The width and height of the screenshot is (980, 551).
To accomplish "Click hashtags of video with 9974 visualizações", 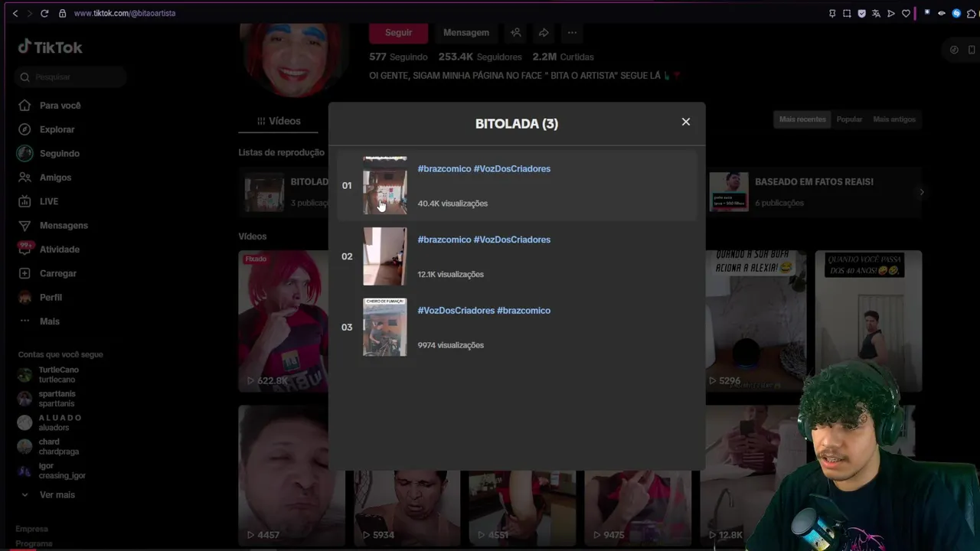I will point(484,310).
